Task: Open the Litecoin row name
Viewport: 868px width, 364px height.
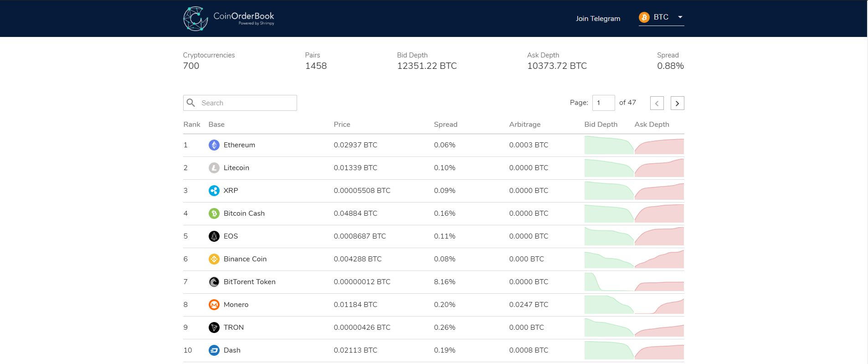Action: click(x=236, y=168)
